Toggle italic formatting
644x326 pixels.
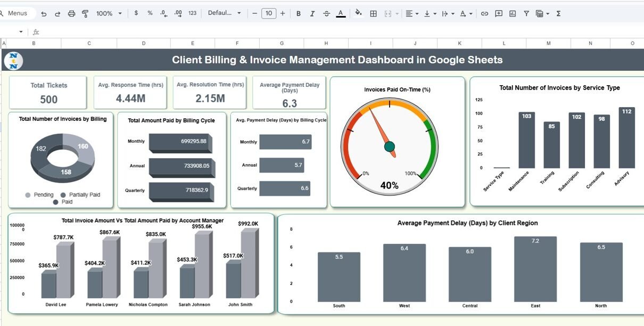coord(312,13)
